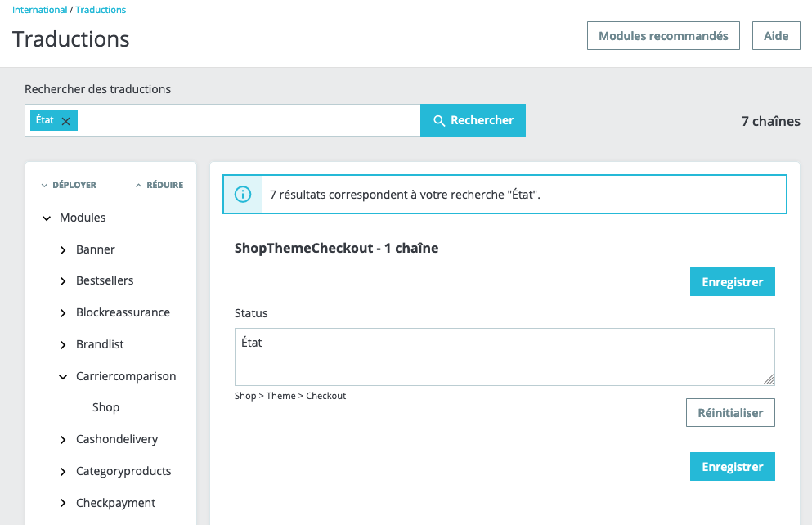Open Modules recommandés
The image size is (812, 525).
click(x=663, y=36)
